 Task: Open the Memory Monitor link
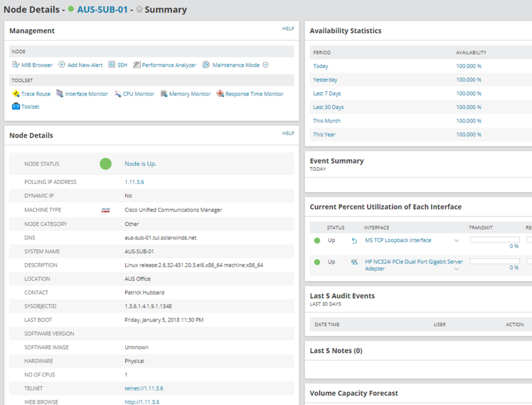click(x=190, y=94)
